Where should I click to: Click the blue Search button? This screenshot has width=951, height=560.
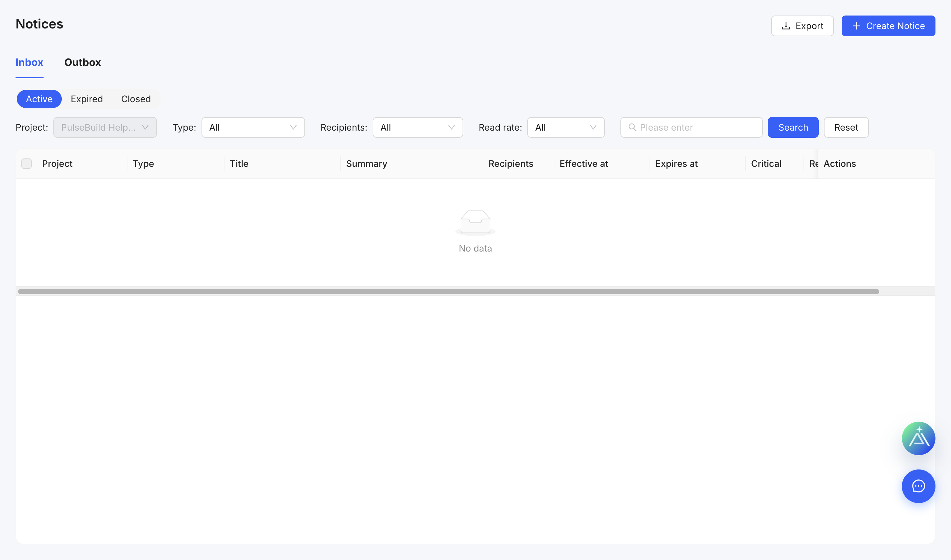pyautogui.click(x=793, y=127)
